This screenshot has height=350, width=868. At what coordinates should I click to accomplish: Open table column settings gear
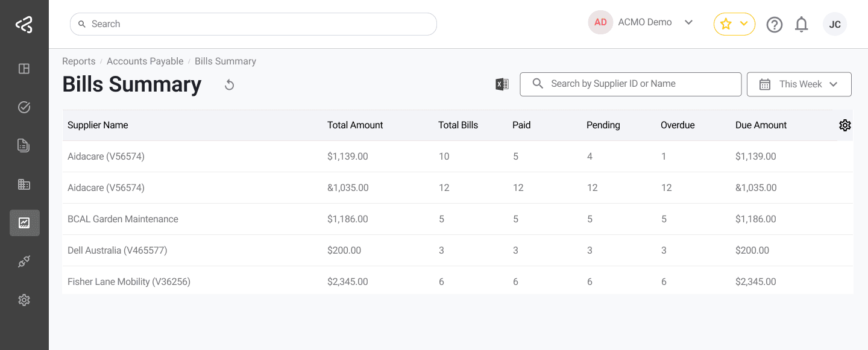[x=845, y=125]
